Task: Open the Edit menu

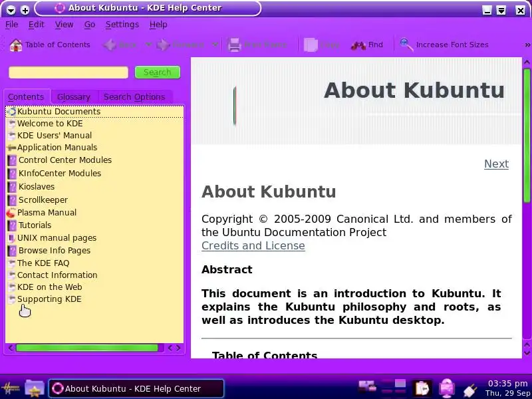Action: click(x=36, y=25)
